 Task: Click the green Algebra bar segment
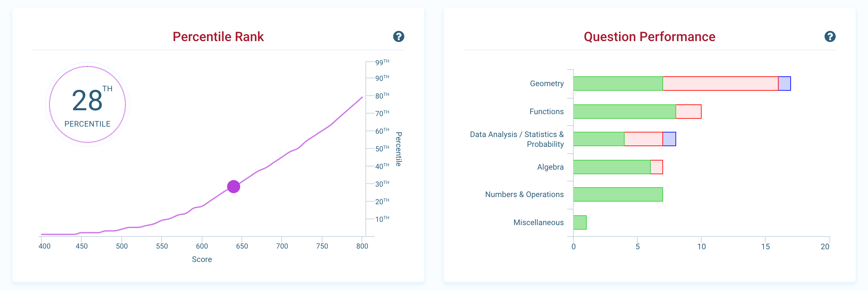click(612, 167)
